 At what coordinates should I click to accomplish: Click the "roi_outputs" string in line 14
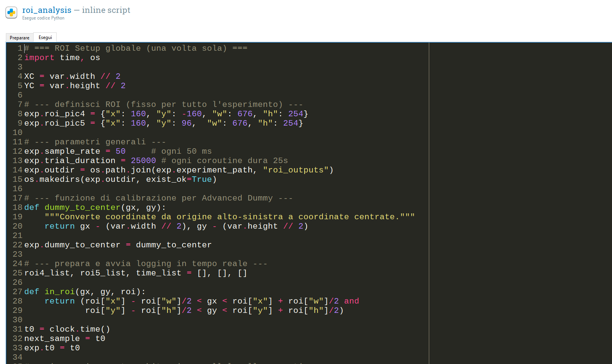[296, 170]
